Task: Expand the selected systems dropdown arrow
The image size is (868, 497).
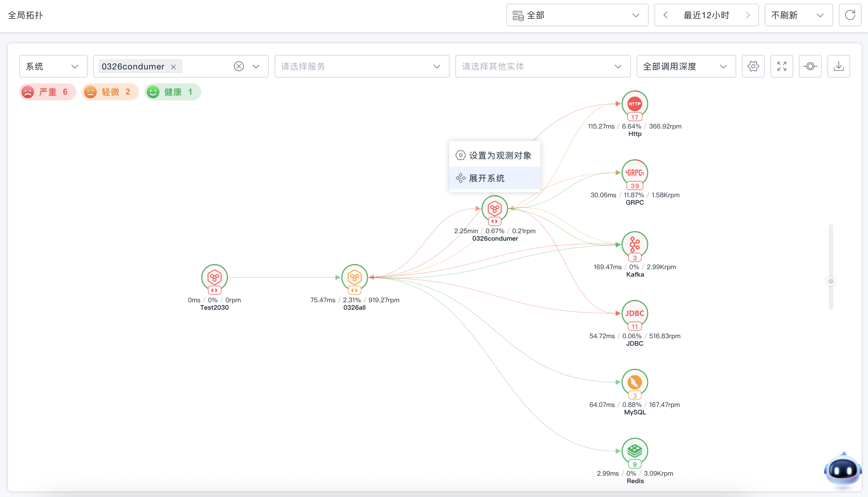Action: click(x=256, y=66)
